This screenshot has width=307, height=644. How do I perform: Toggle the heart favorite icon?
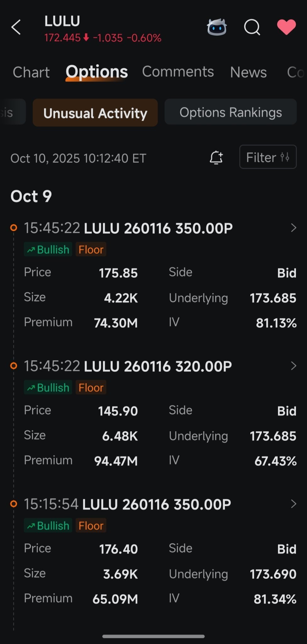(x=286, y=27)
